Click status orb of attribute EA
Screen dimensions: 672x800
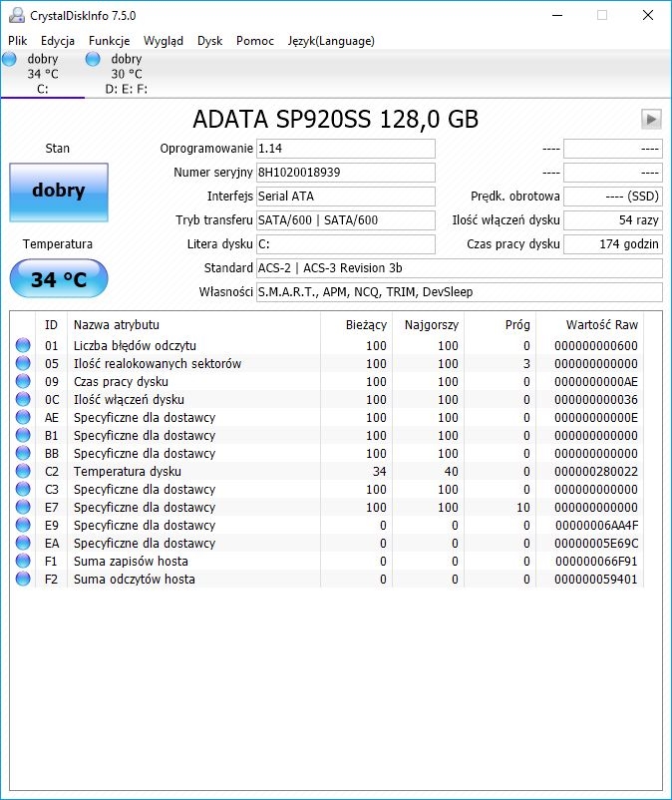click(23, 543)
